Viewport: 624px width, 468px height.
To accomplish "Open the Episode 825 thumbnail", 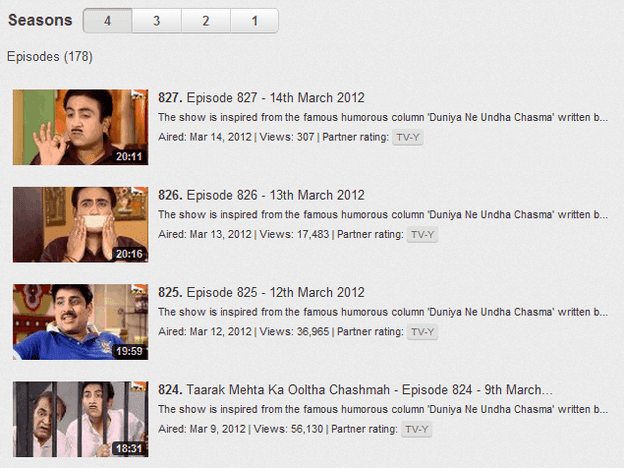I will coord(80,322).
